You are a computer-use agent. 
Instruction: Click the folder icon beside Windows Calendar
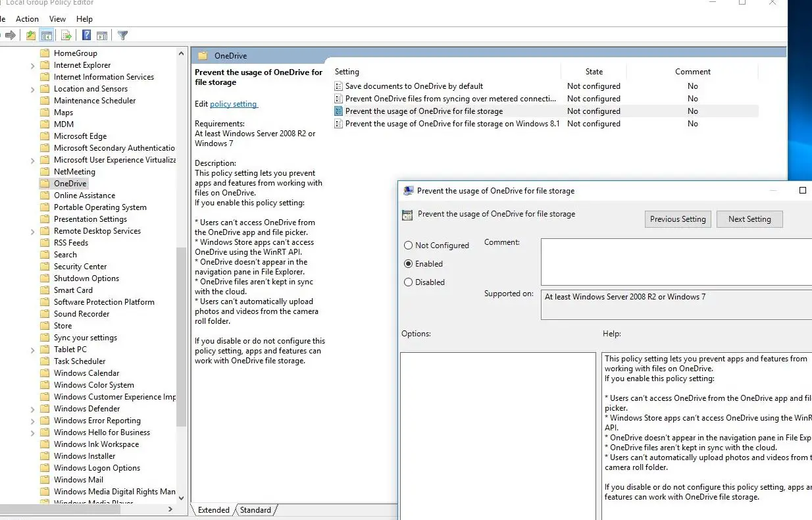point(45,373)
